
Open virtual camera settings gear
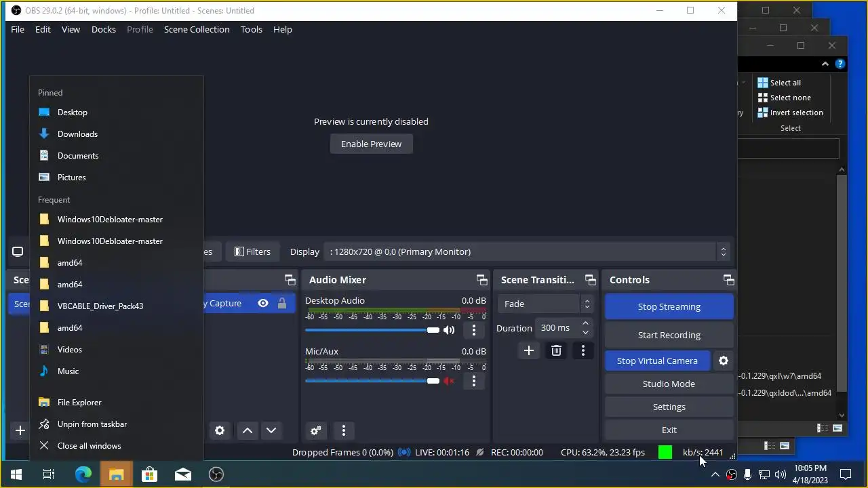click(724, 361)
